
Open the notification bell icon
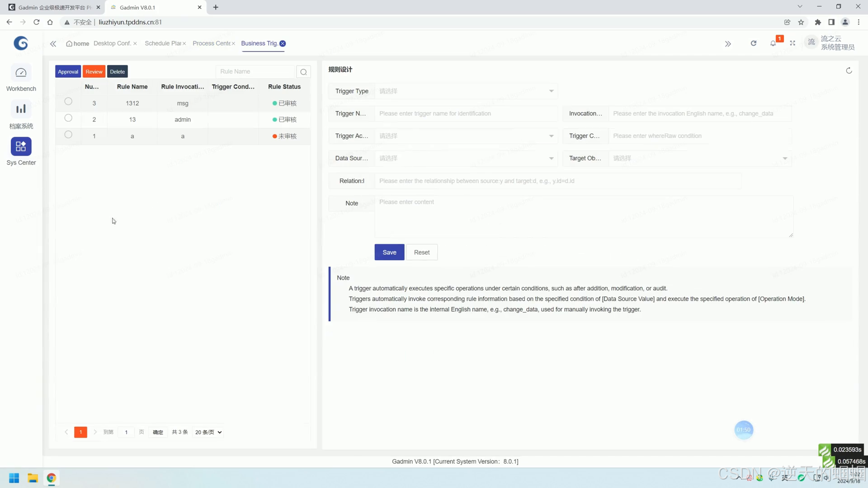[773, 43]
